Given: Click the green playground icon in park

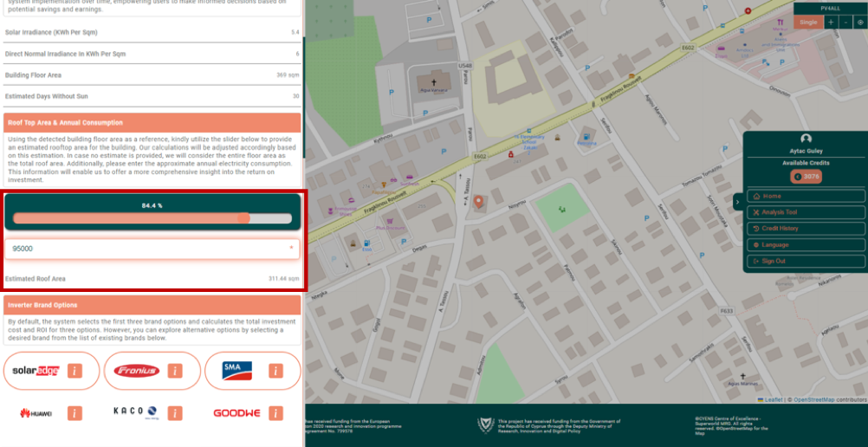Looking at the screenshot, I should (562, 209).
